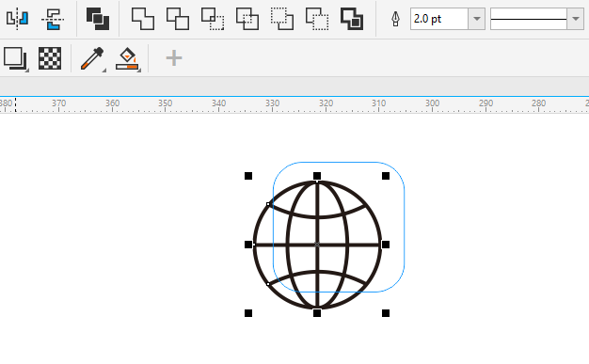Click the plus Quick Customize button
This screenshot has width=589, height=364.
coord(174,58)
